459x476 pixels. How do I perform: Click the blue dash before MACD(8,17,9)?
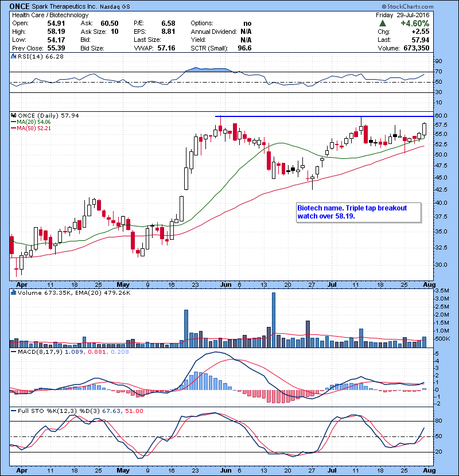pyautogui.click(x=13, y=352)
